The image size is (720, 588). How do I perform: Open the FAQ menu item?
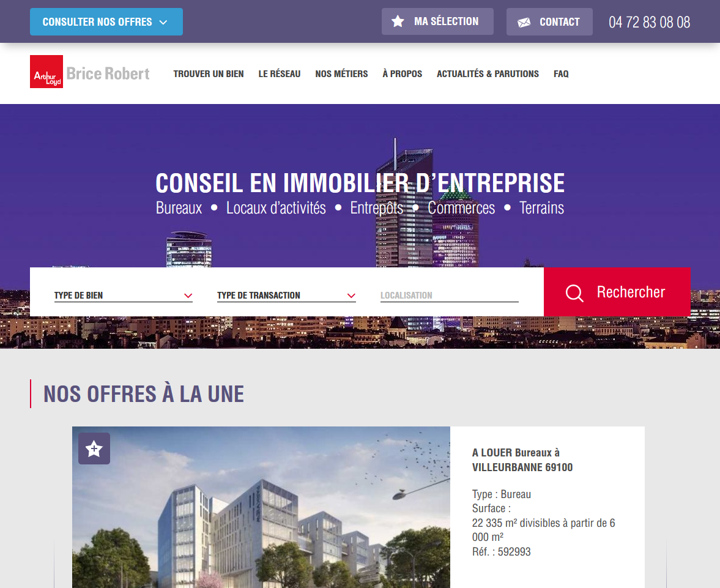[x=561, y=73]
